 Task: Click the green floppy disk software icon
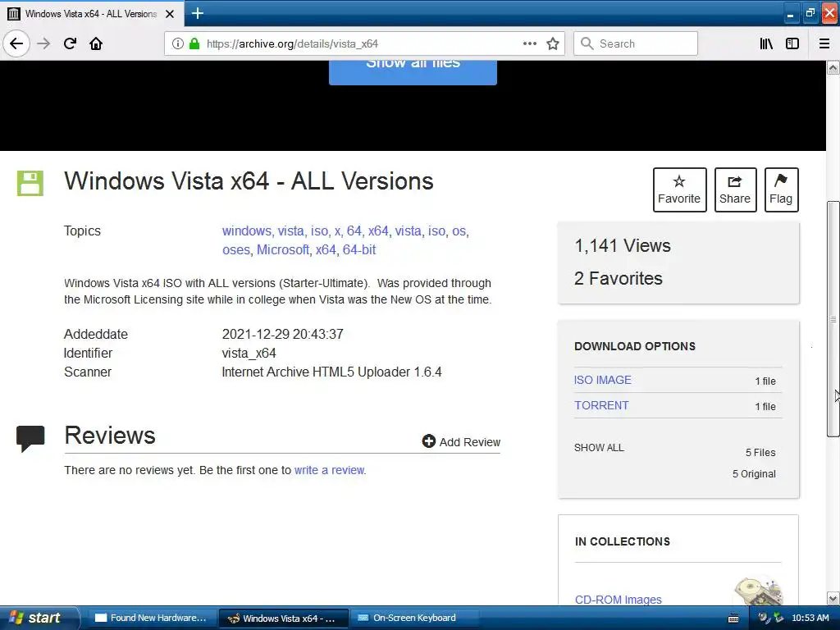pos(30,183)
